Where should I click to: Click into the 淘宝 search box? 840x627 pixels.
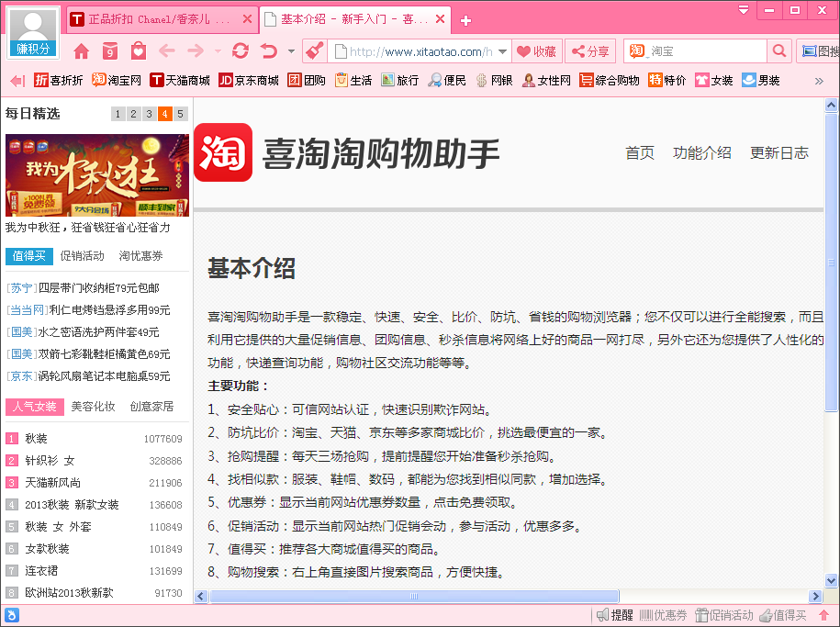707,51
